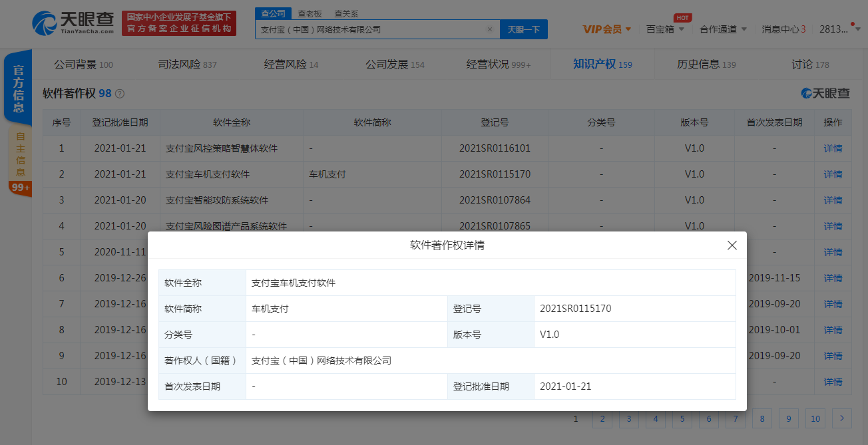The image size is (868, 445).
Task: Click the TianYanCha logo at top left
Action: (73, 23)
